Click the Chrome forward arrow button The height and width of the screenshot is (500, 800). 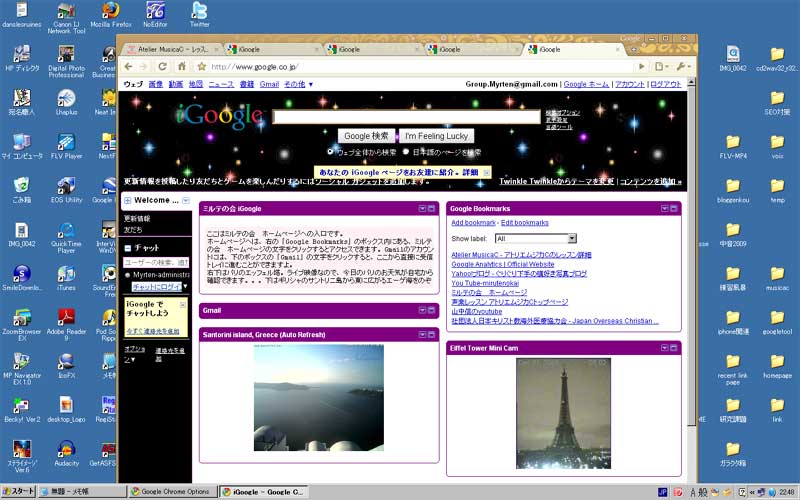[x=144, y=67]
